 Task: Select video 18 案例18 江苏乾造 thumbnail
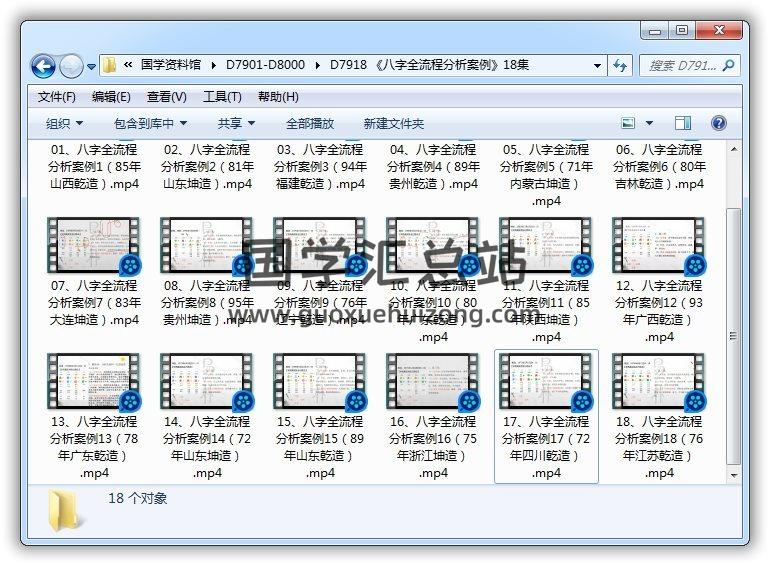coord(659,382)
